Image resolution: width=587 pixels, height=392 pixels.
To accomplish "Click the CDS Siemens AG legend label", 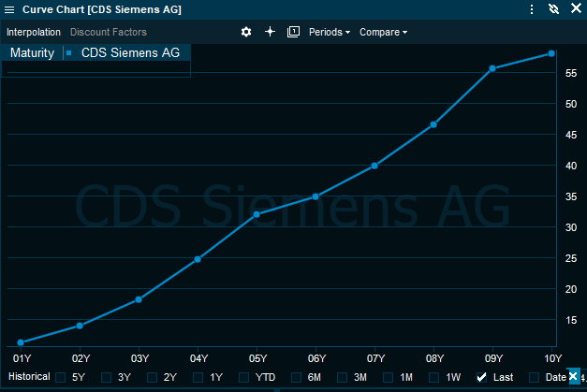I will click(x=130, y=53).
